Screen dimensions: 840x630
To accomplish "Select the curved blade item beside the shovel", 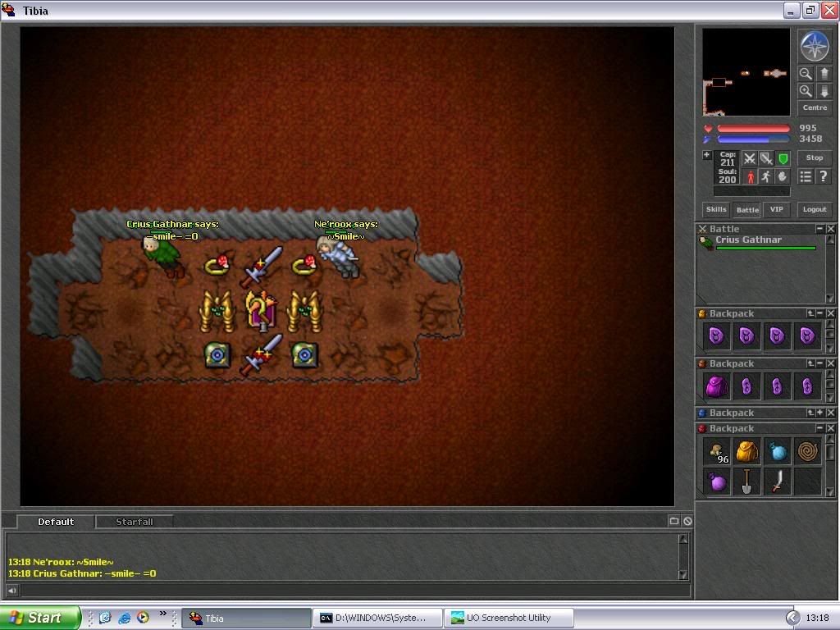I will point(778,482).
